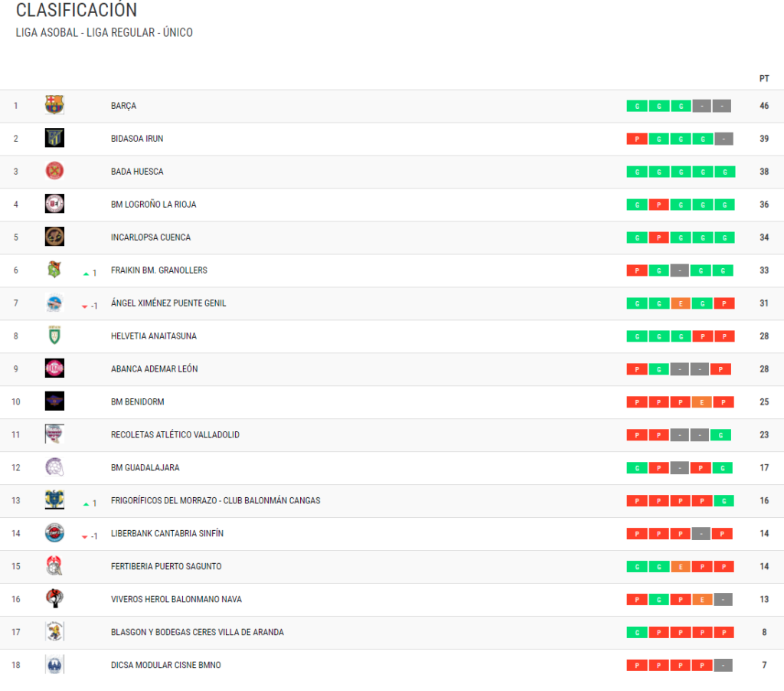Click BM Benidorm's 25 points value

(764, 401)
